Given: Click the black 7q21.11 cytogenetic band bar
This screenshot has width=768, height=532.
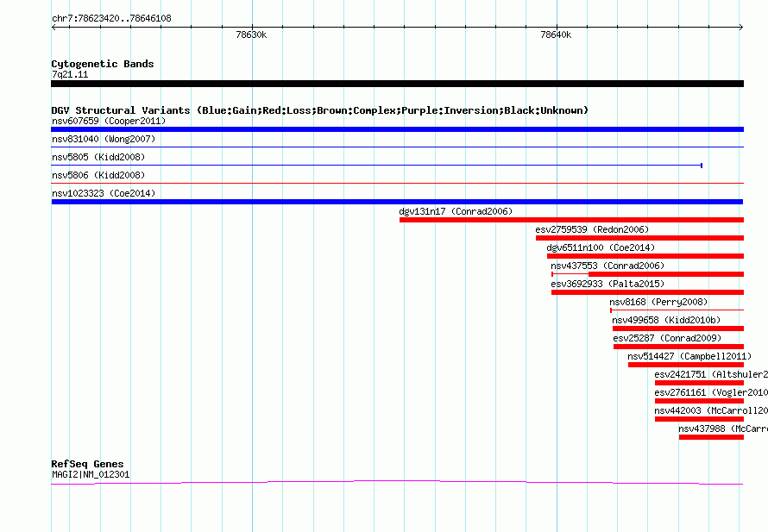Looking at the screenshot, I should 397,84.
